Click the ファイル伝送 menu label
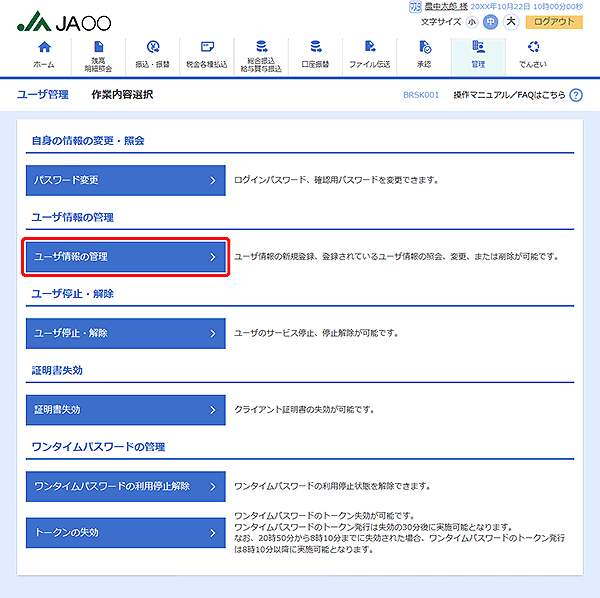This screenshot has width=600, height=598. point(370,64)
